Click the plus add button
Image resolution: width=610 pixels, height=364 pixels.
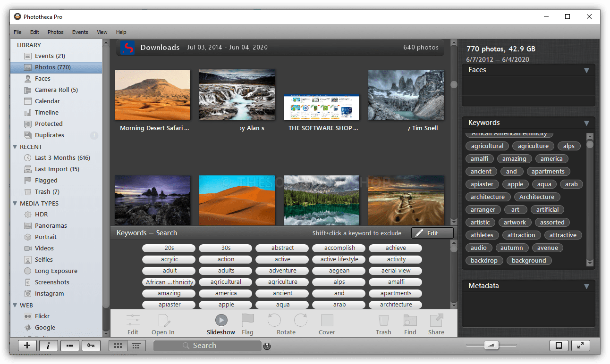pyautogui.click(x=27, y=346)
